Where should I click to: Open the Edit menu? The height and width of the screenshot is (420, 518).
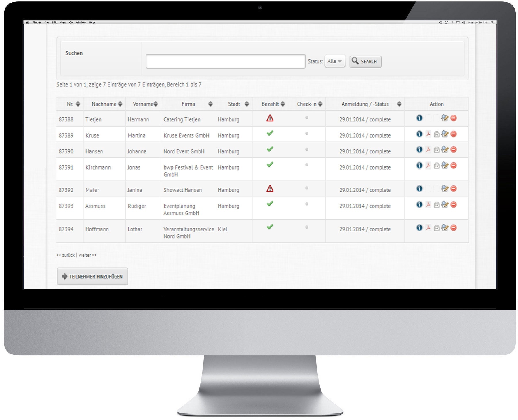(x=54, y=22)
